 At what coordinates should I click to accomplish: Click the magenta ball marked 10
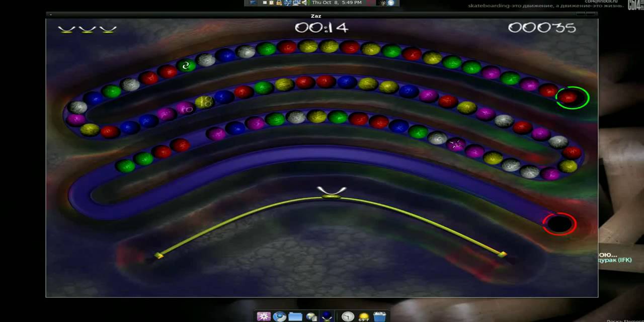(x=185, y=108)
